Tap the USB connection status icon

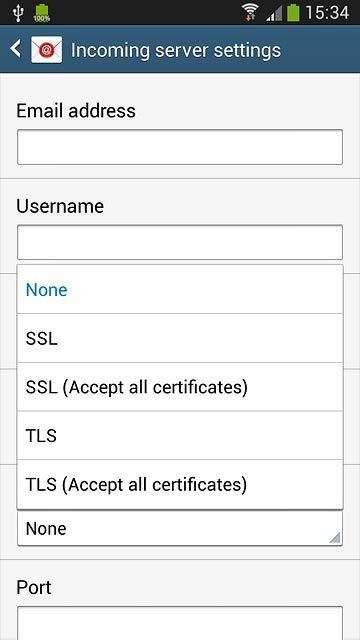(x=18, y=13)
